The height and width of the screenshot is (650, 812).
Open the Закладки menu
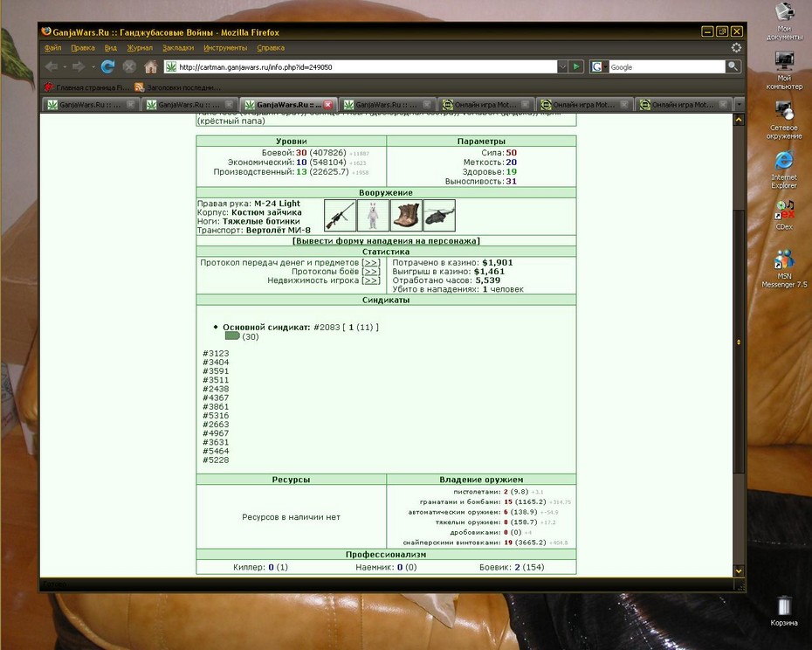tap(178, 48)
